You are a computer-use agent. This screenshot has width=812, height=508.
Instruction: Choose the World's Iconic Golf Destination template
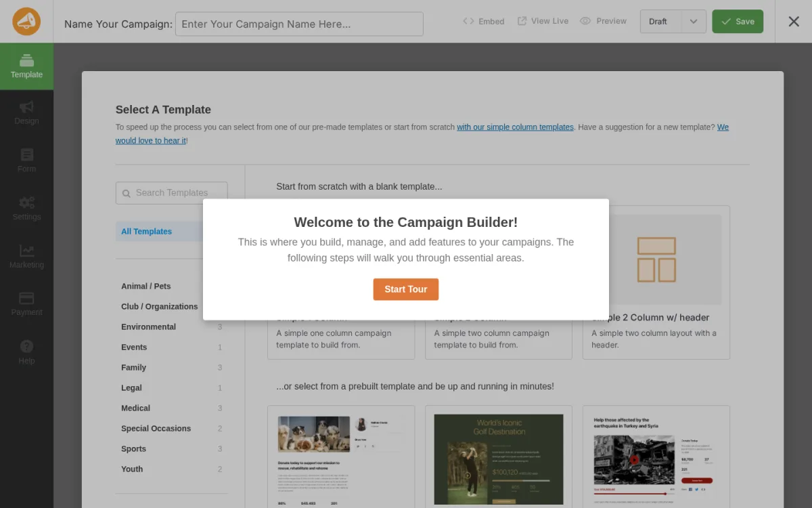[x=499, y=457]
